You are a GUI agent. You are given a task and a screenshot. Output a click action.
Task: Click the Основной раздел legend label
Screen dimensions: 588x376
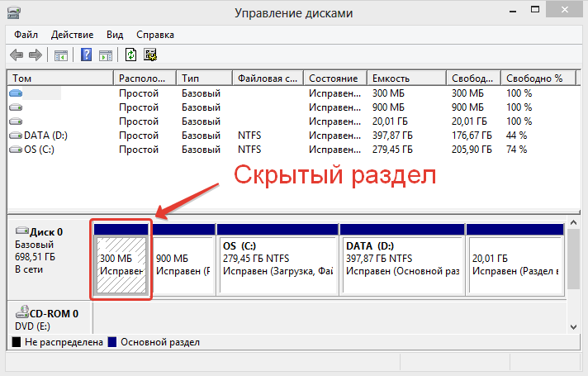(x=160, y=342)
